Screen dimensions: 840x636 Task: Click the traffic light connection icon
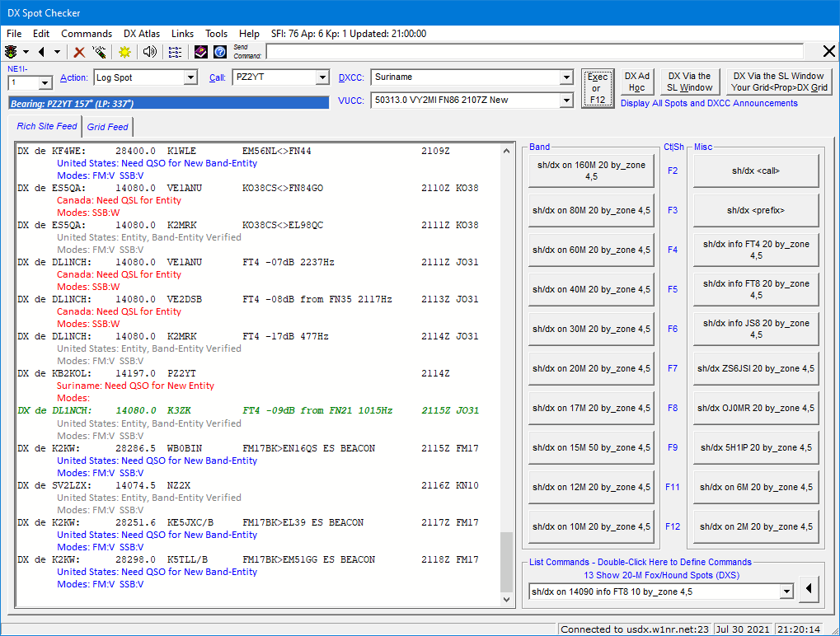(x=11, y=52)
